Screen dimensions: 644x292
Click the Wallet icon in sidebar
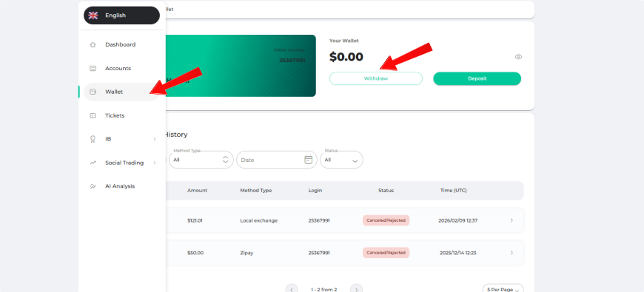click(x=93, y=92)
